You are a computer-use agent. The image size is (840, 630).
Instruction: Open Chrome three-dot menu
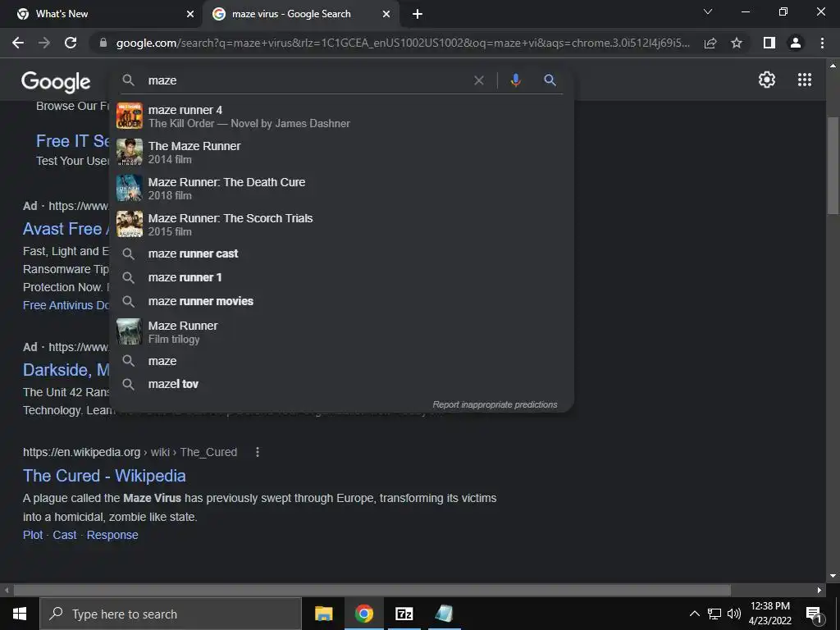click(x=822, y=43)
